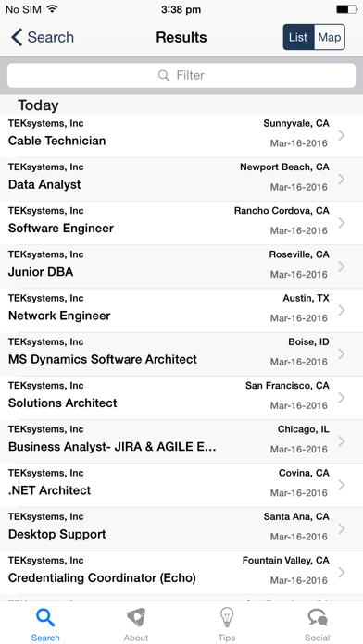
Task: Open the Social chat bubbles icon
Action: click(x=318, y=617)
